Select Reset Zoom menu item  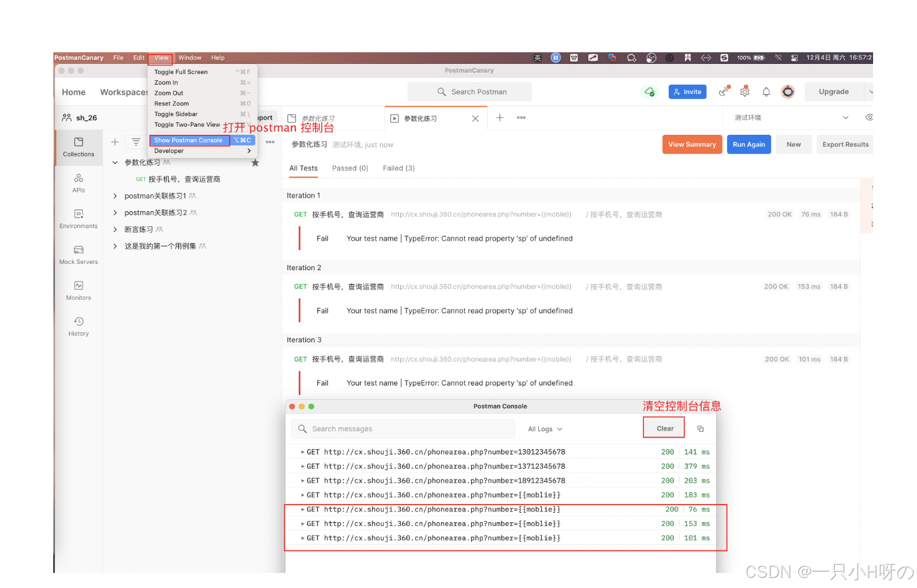coord(202,104)
